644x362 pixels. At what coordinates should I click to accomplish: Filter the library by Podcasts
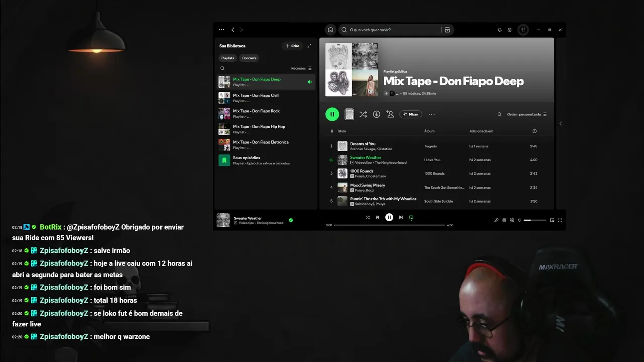(249, 58)
